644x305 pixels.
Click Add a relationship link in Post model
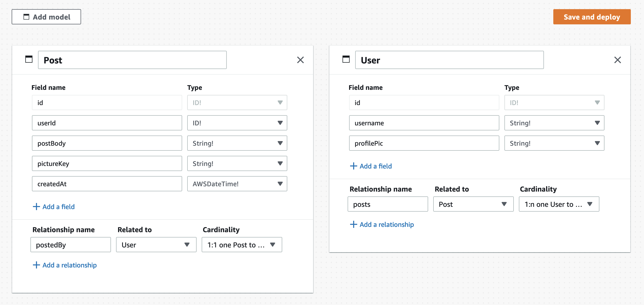click(x=65, y=265)
